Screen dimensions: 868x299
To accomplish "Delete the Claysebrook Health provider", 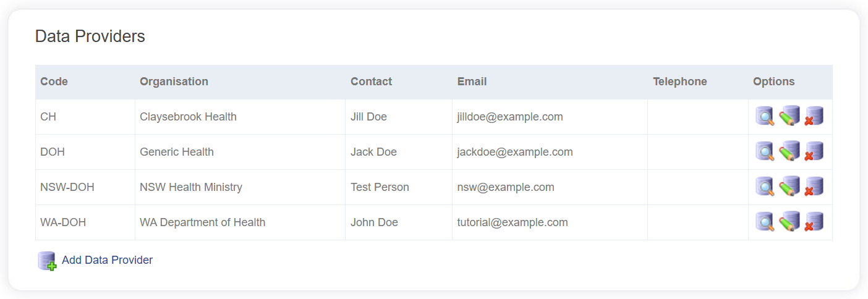I will 814,116.
